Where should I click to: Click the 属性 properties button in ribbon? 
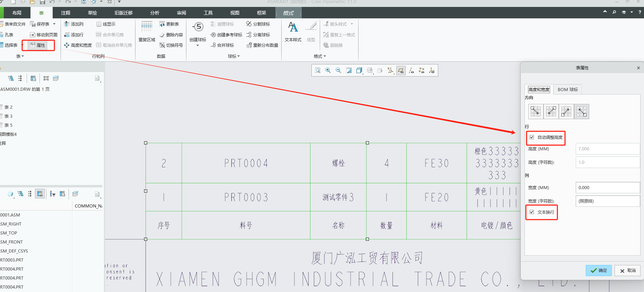coord(38,45)
